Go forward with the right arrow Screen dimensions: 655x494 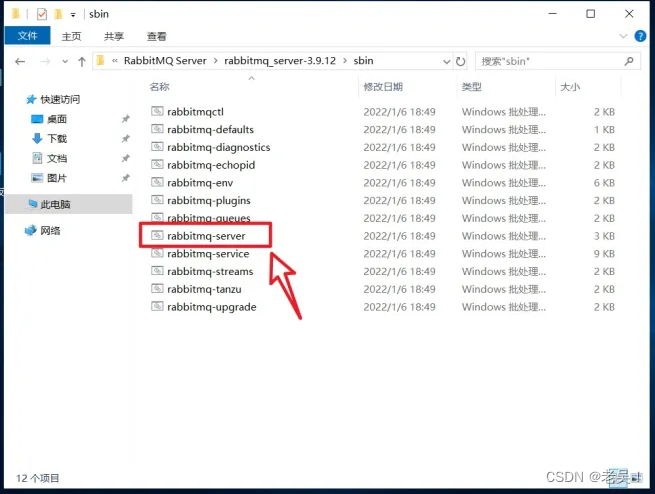point(45,62)
